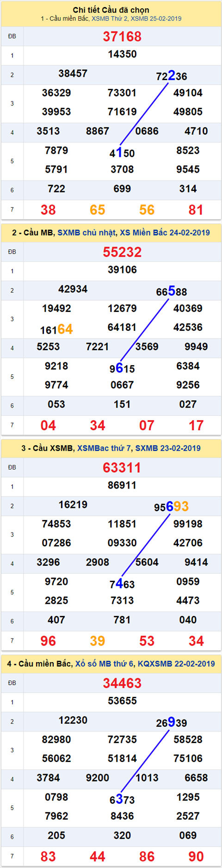
Task: Click third prize number 75106
Action: [188, 759]
